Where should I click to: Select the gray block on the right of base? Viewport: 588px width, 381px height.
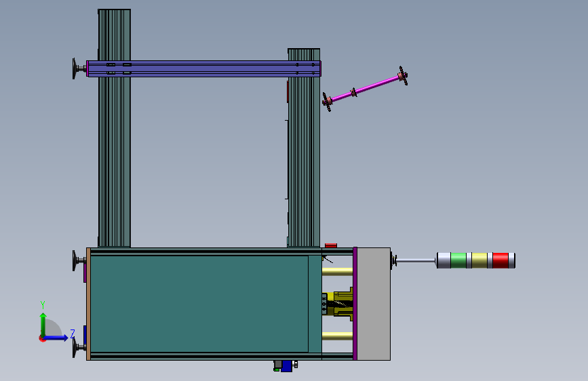coord(374,304)
